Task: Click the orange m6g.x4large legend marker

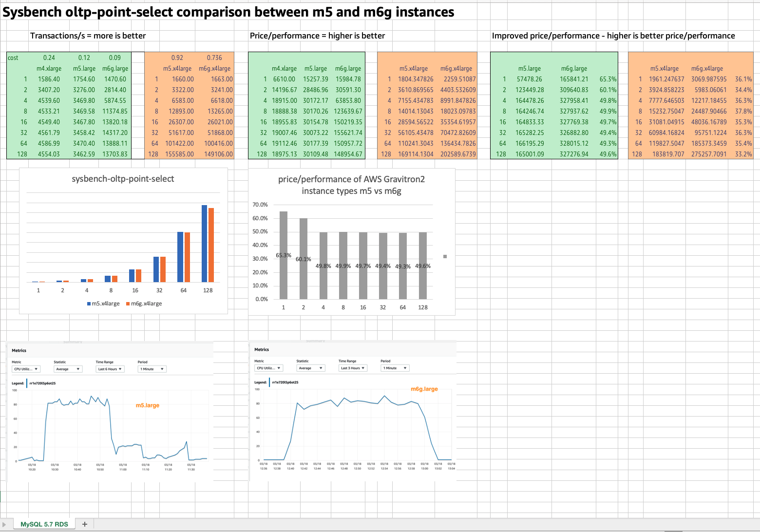Action: point(128,304)
